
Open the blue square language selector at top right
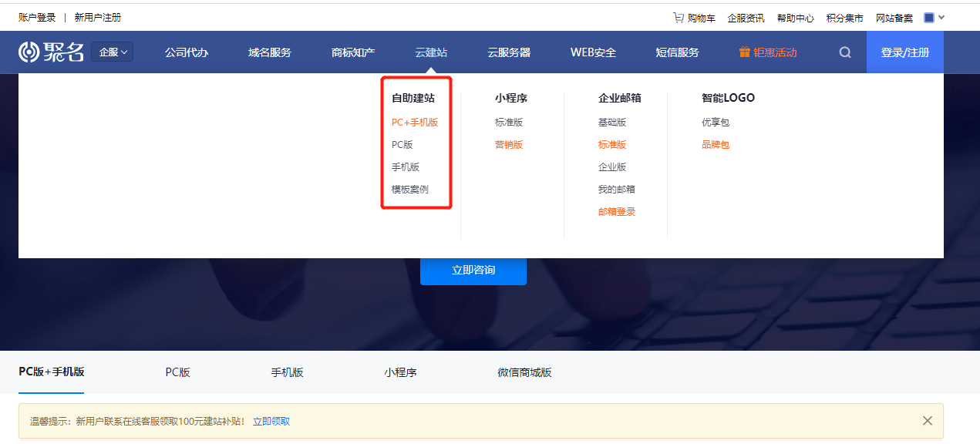point(929,18)
